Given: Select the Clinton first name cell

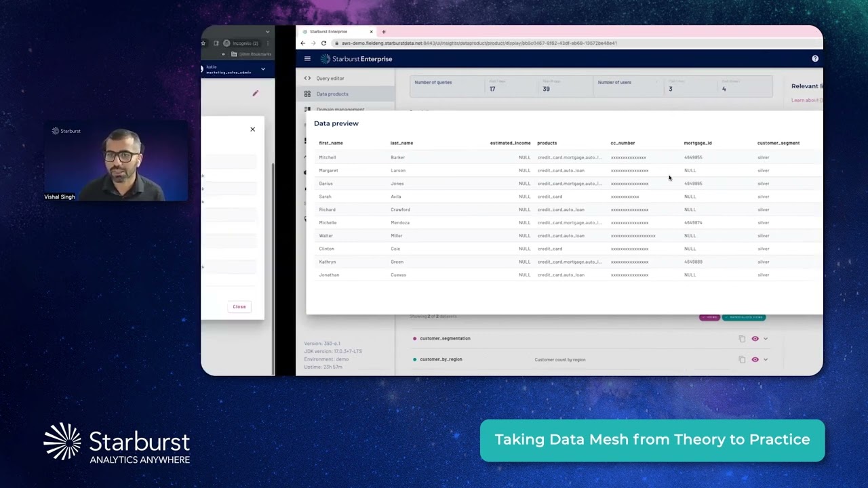Looking at the screenshot, I should (x=327, y=249).
